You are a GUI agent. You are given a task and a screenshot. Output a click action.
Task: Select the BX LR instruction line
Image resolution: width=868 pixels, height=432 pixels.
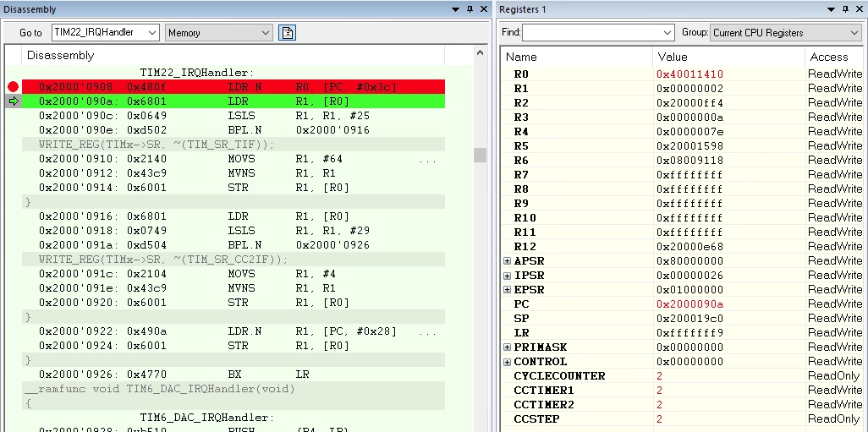[x=233, y=375]
